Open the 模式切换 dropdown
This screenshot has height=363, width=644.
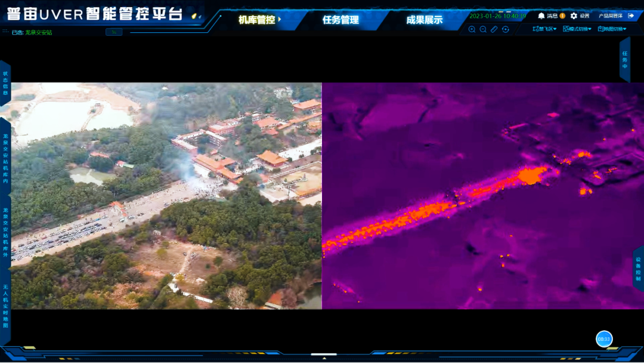[577, 29]
